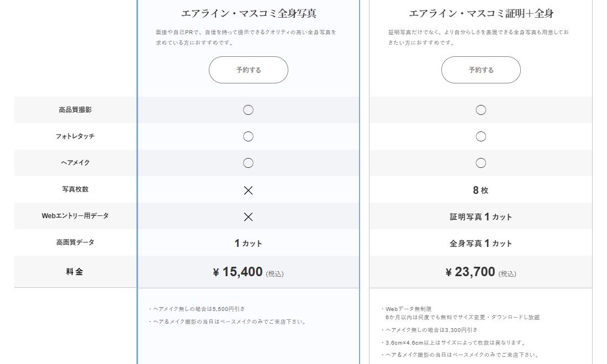
Task: Click the ○ mark for 高品質撮影 in 全身写真 plan
Action: pyautogui.click(x=248, y=109)
